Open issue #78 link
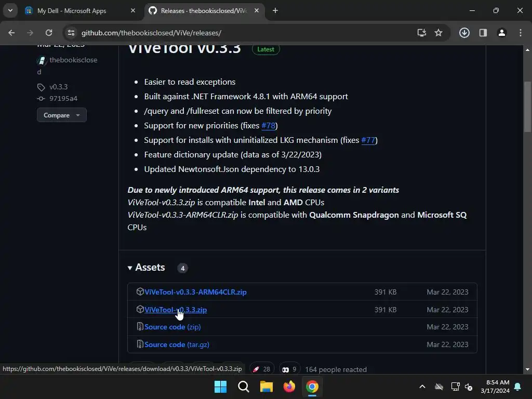 [x=268, y=126]
